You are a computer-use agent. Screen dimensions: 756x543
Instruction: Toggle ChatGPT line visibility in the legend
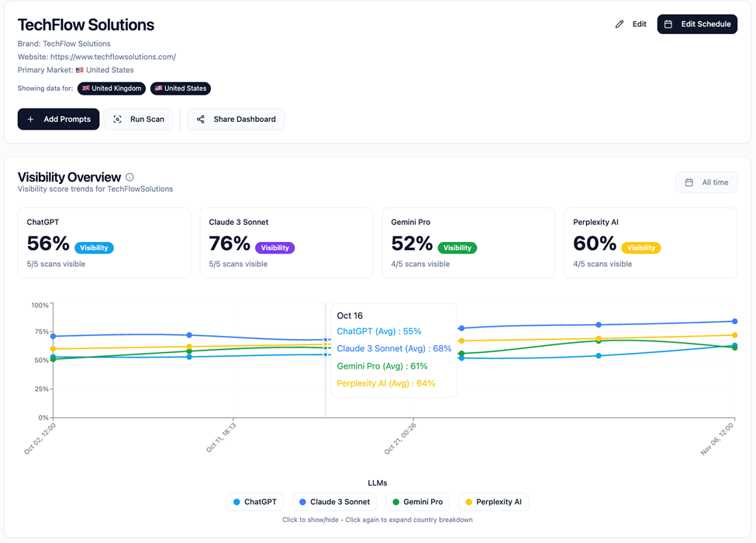click(254, 502)
